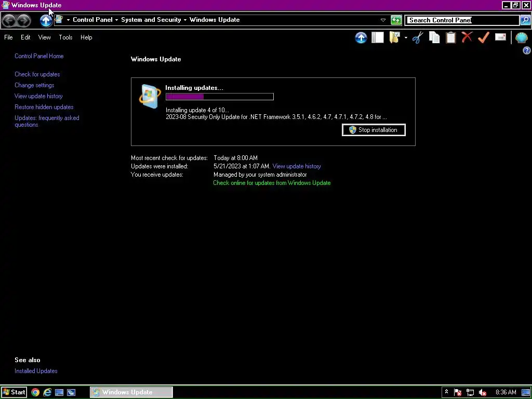Click the monitor icon at the taskbar's end
The height and width of the screenshot is (399, 532).
tap(525, 393)
